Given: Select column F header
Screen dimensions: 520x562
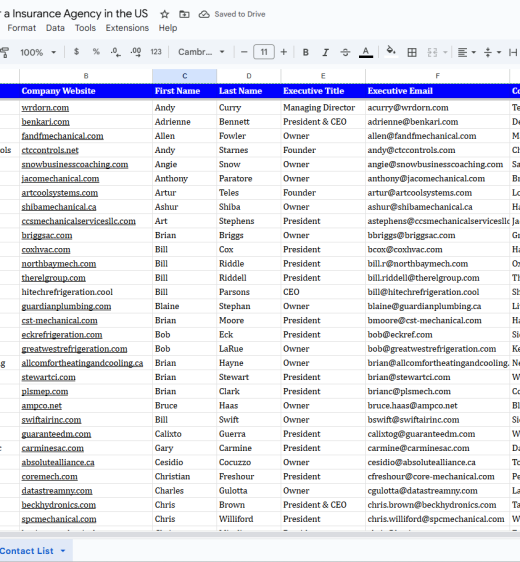Looking at the screenshot, I should click(x=437, y=76).
